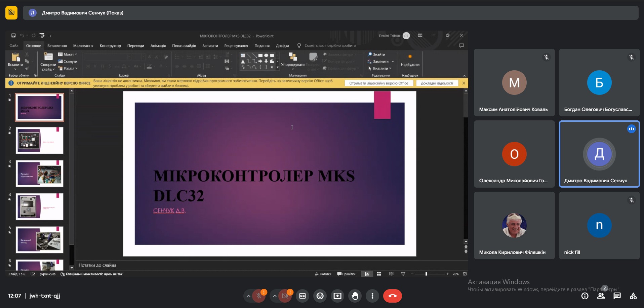644x308 pixels.
Task: Click 'Отримати ліцензійну версію Office' button
Action: [x=378, y=83]
